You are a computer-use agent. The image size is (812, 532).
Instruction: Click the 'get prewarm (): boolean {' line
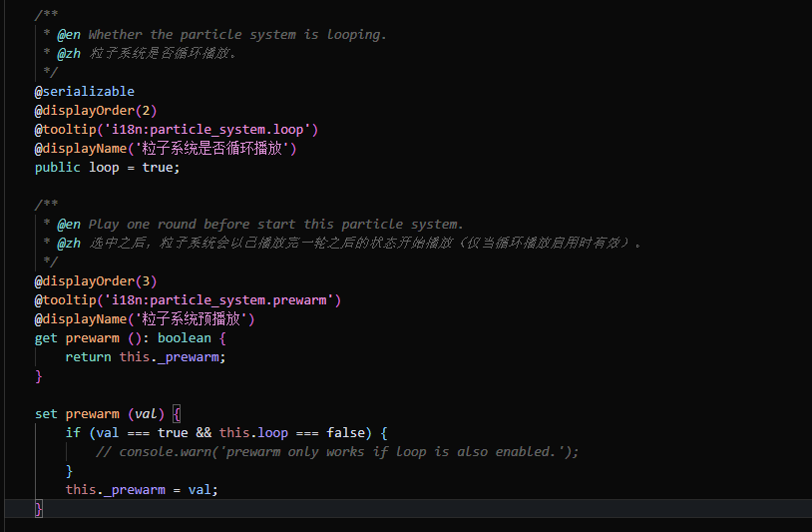click(x=130, y=338)
